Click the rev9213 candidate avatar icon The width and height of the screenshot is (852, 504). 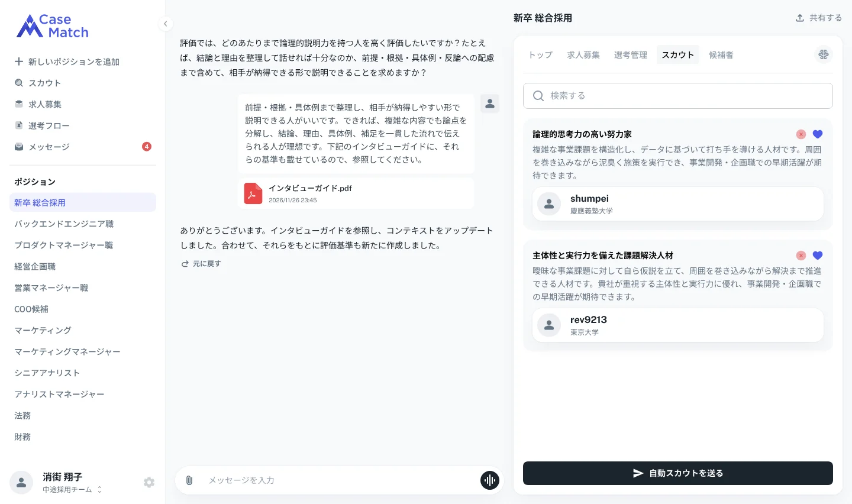pos(549,325)
